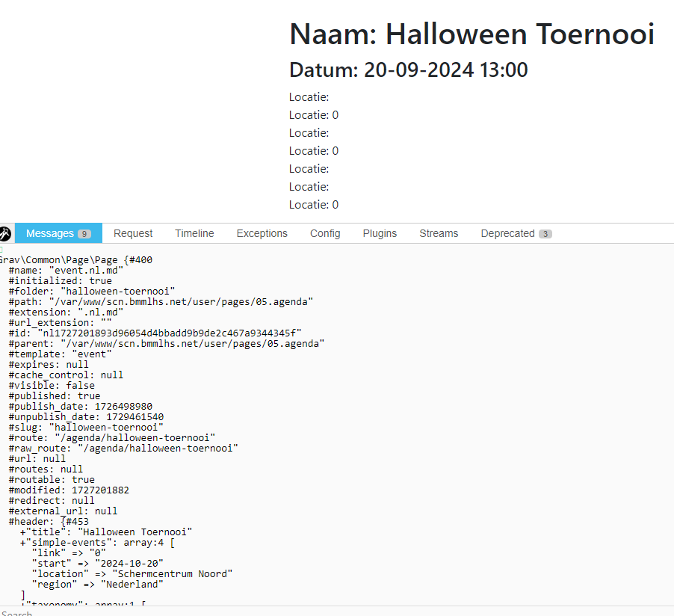674x616 pixels.
Task: Open the Messages tab
Action: pyautogui.click(x=58, y=233)
